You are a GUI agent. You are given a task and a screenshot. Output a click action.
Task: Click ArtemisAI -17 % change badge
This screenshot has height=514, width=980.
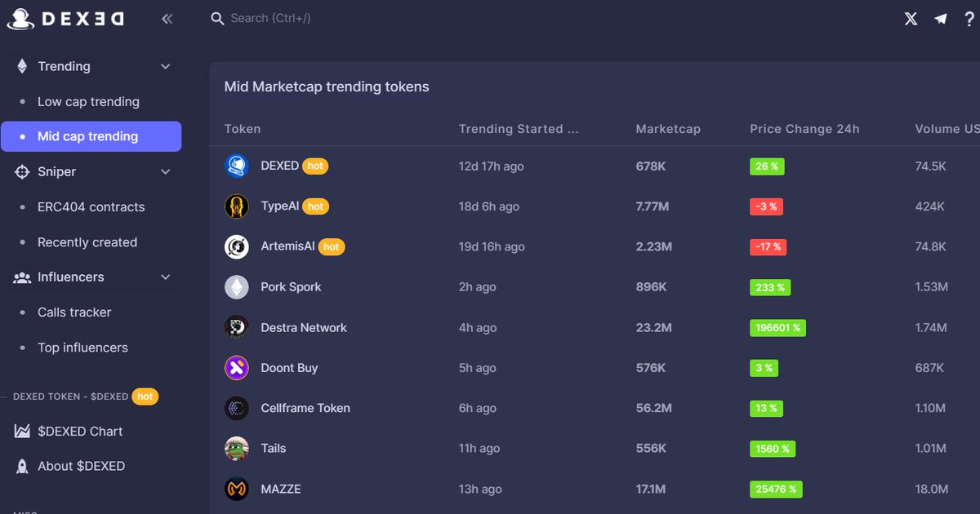[768, 246]
